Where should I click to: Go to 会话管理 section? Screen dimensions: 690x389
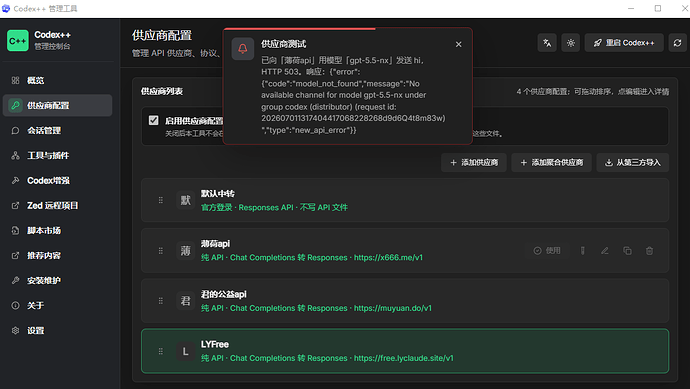click(x=57, y=131)
